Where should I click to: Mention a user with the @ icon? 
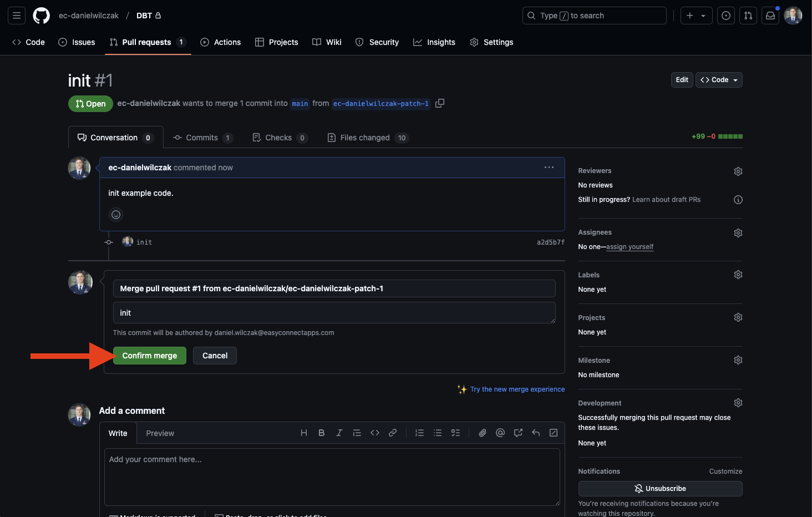pos(500,433)
